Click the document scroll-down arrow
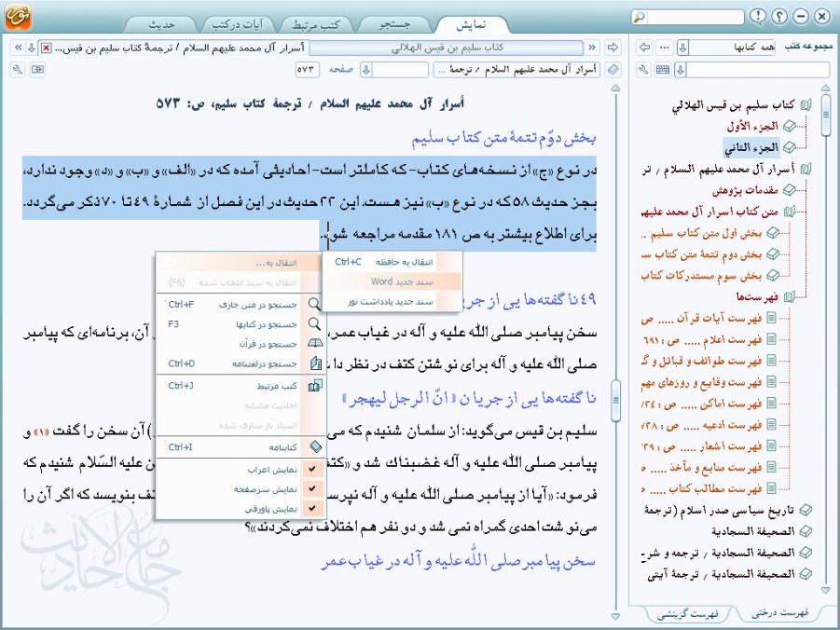Viewport: 840px width, 630px height. pyautogui.click(x=615, y=616)
